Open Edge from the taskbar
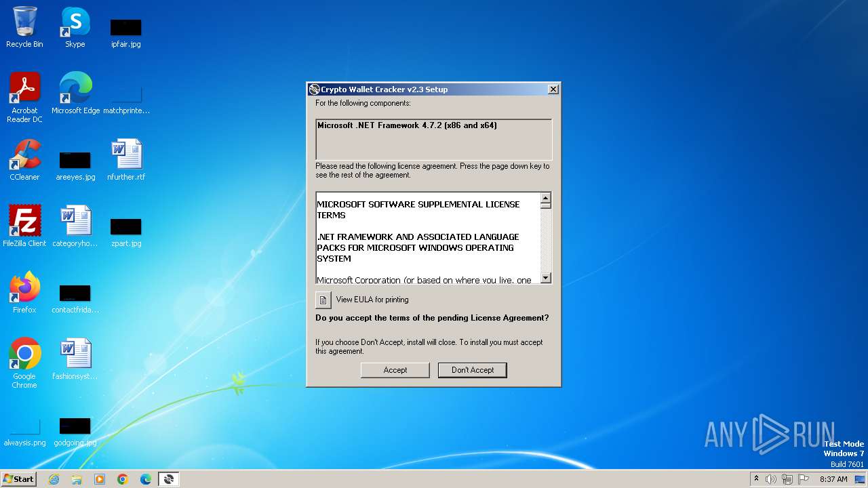Screen dimensions: 868x488 pos(146,479)
